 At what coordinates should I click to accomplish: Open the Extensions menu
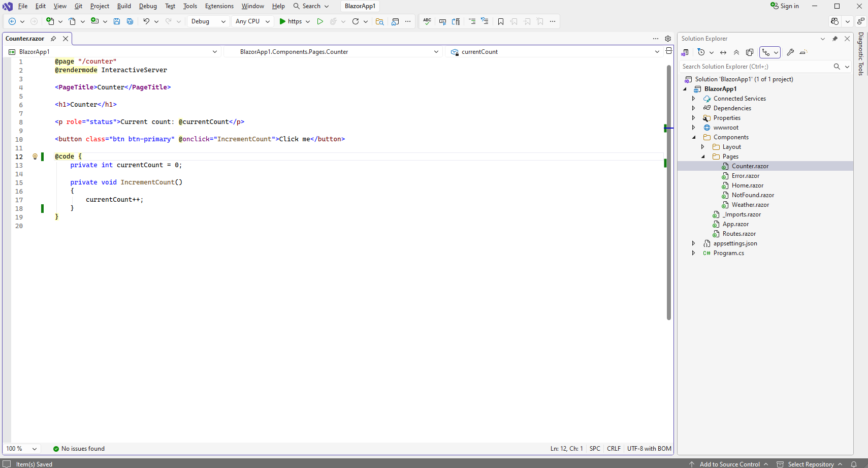219,6
